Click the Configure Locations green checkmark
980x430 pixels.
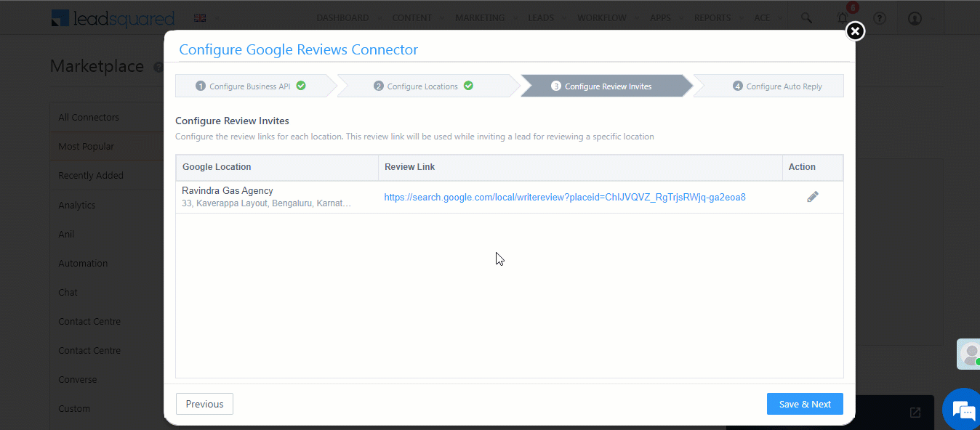click(468, 85)
